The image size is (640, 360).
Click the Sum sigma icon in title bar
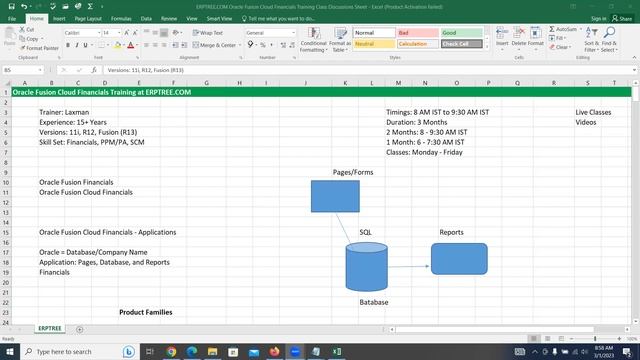90,6
